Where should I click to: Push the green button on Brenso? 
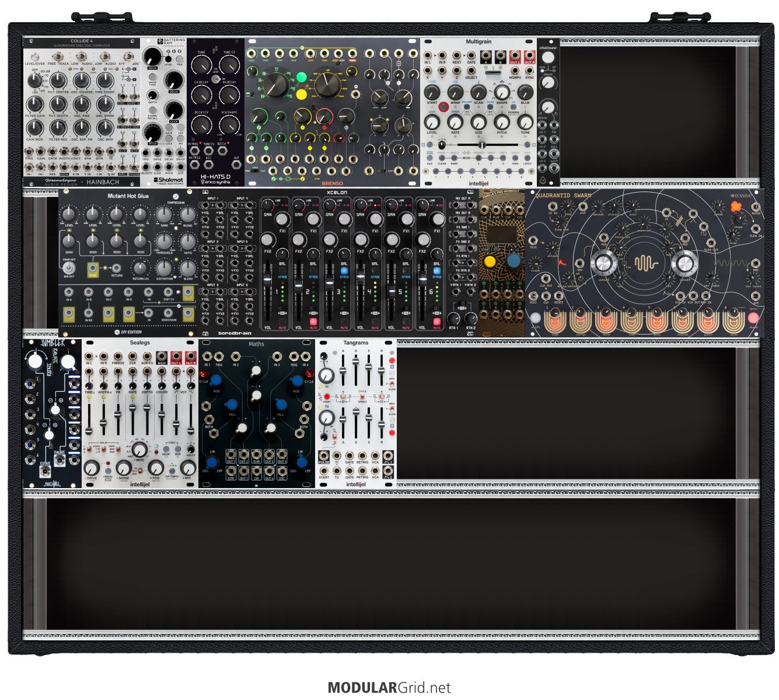click(302, 77)
